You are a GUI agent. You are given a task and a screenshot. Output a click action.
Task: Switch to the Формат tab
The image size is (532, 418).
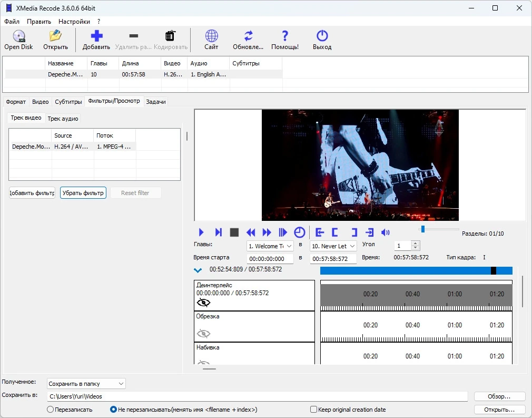tap(16, 102)
